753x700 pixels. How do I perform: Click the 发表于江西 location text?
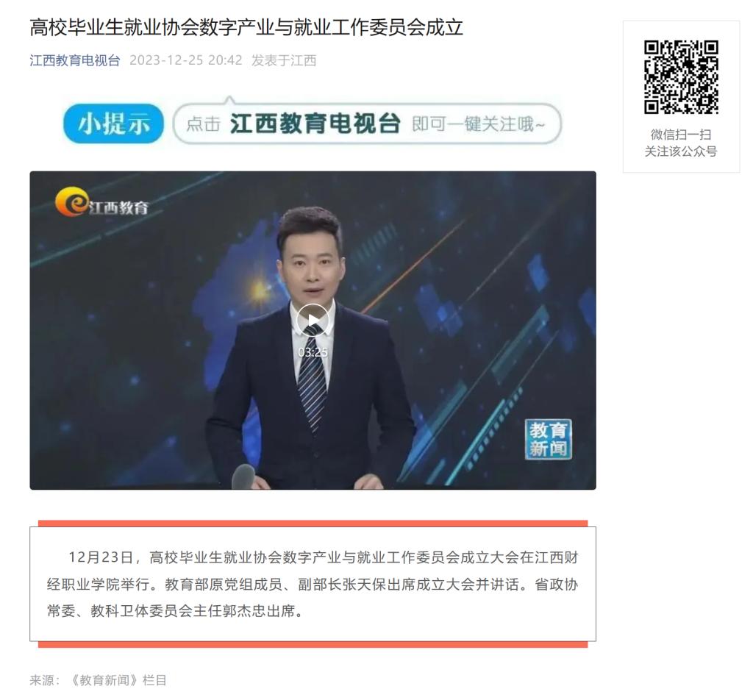point(284,60)
